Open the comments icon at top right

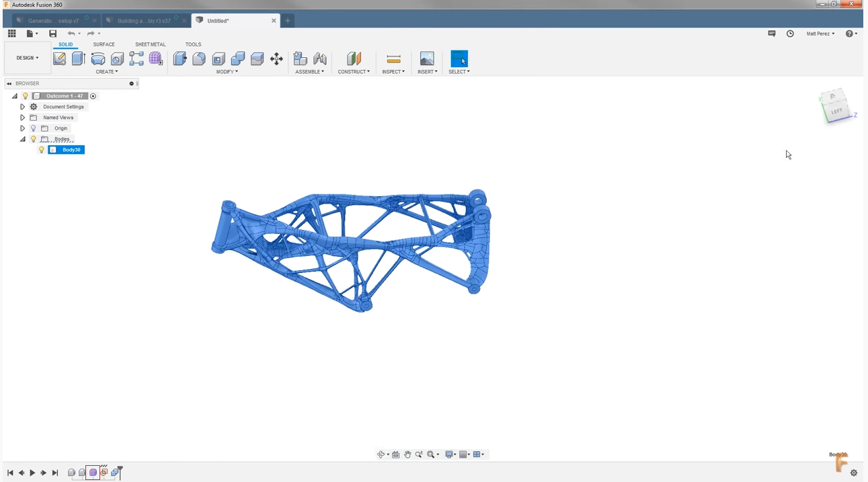pyautogui.click(x=772, y=34)
